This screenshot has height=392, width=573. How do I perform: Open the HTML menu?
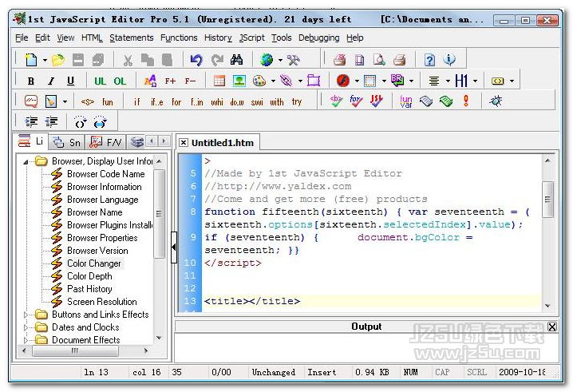(92, 38)
